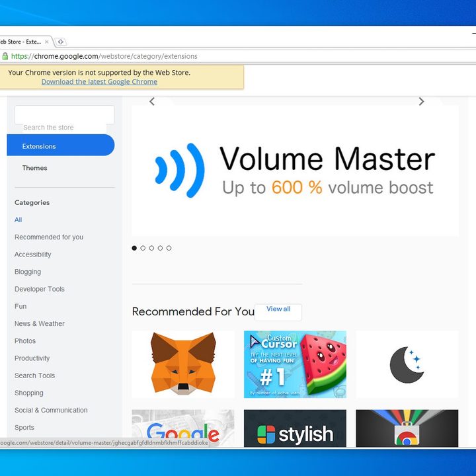Open the Social & Communication category

(x=51, y=410)
